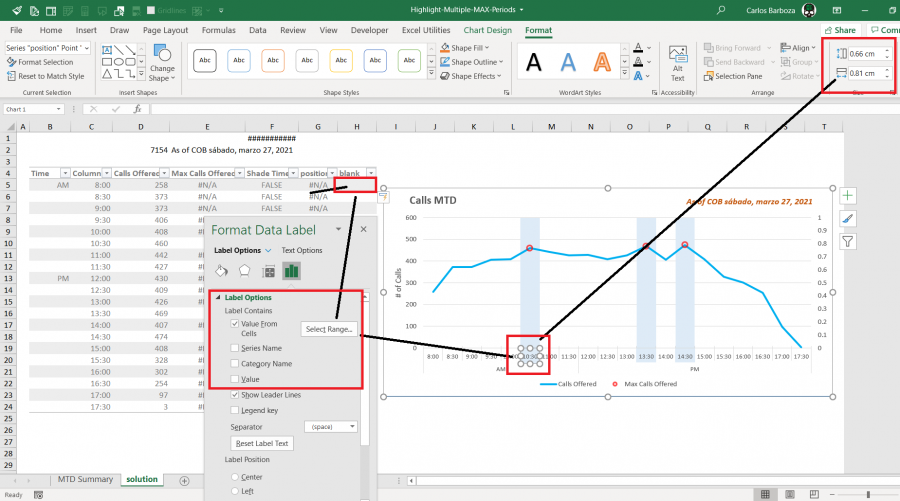Open the Chart Filters funnel button
Screen dimensions: 900x501
(x=848, y=242)
